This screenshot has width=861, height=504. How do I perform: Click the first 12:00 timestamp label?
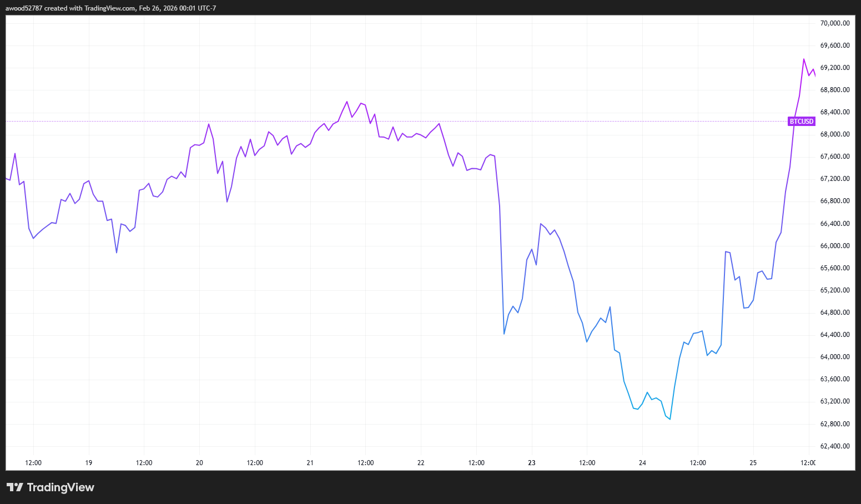click(x=33, y=462)
